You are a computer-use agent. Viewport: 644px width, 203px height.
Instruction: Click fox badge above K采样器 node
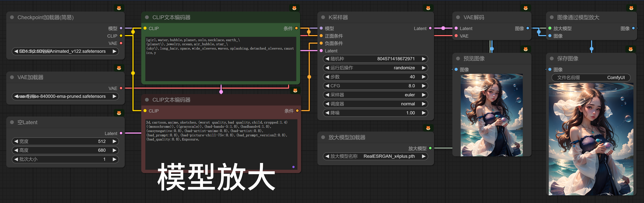(428, 8)
